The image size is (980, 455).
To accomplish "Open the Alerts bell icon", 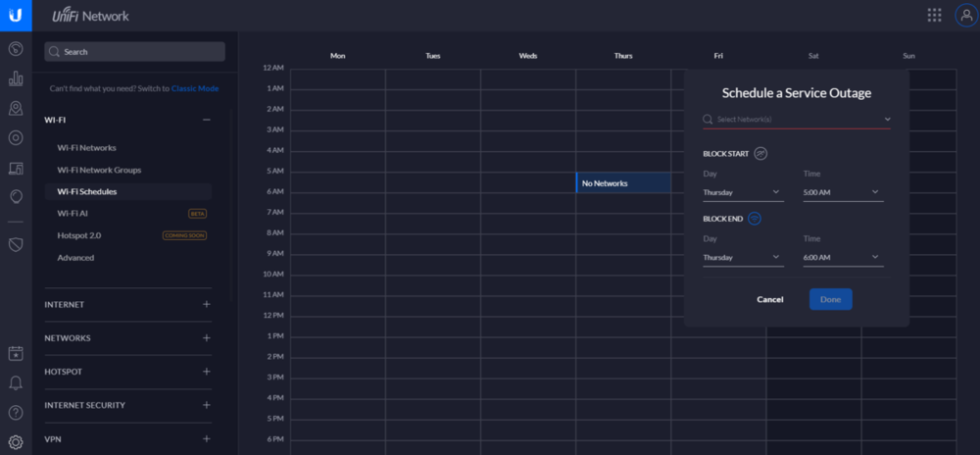I will click(x=16, y=383).
